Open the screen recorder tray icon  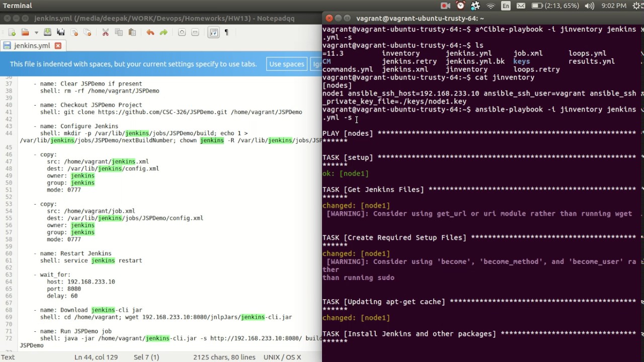click(x=445, y=6)
